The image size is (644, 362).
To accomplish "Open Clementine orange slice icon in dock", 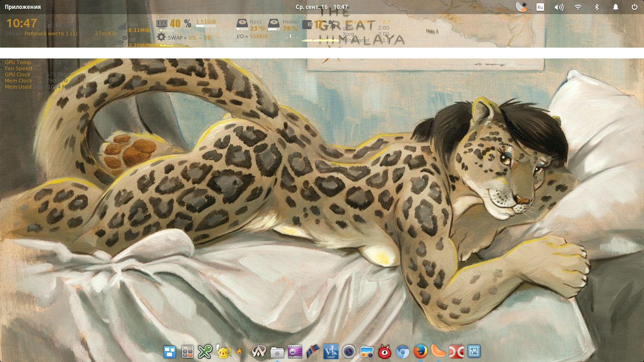I will (x=438, y=352).
